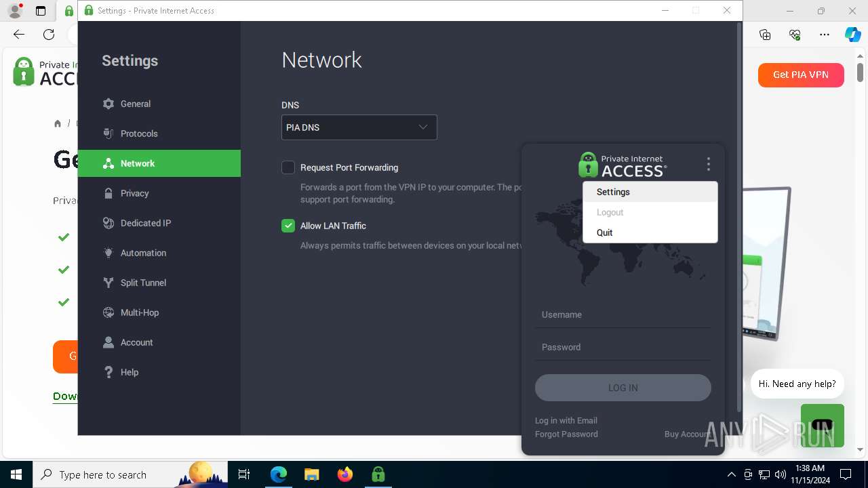Viewport: 868px width, 488px height.
Task: Open the notification center icon
Action: click(x=846, y=474)
